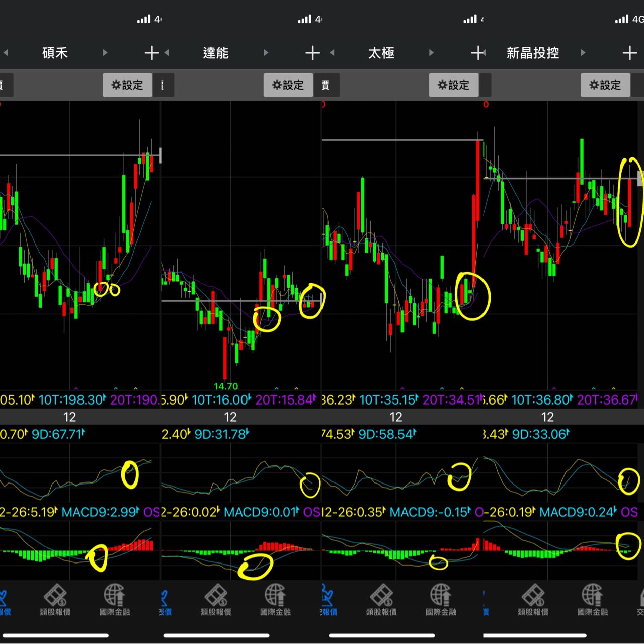Open 設定 for the 達能 chart
The image size is (644, 644).
click(x=288, y=85)
